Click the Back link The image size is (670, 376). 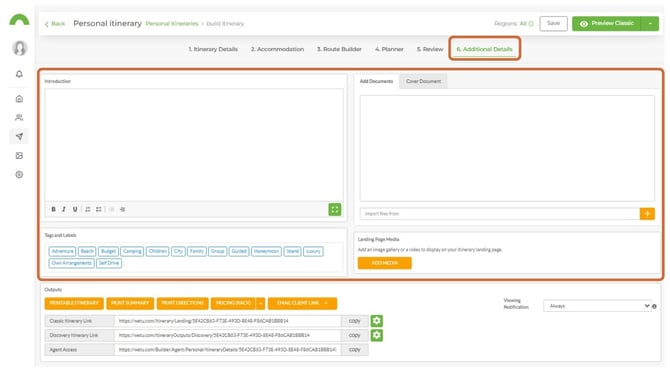pos(55,24)
